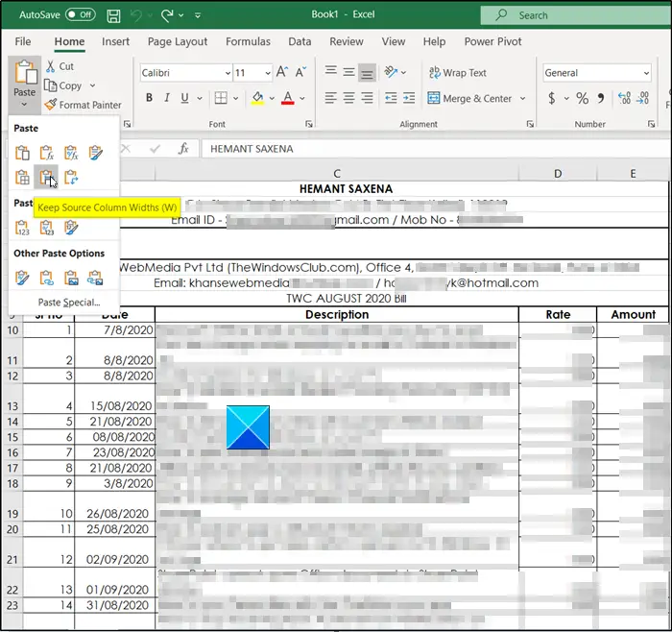Image resolution: width=672 pixels, height=632 pixels.
Task: Choose Paste Formulas option
Action: point(46,153)
